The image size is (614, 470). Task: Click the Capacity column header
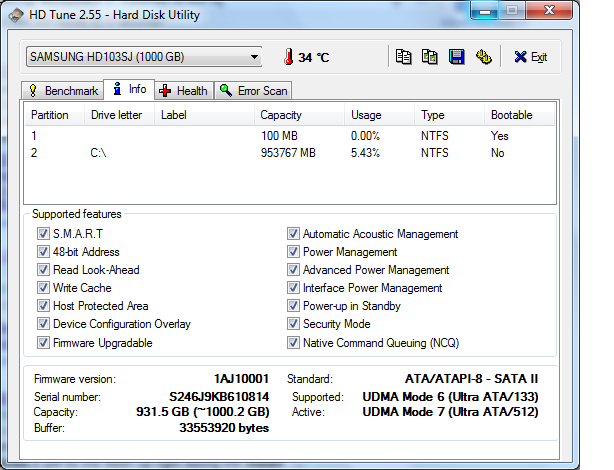coord(281,115)
